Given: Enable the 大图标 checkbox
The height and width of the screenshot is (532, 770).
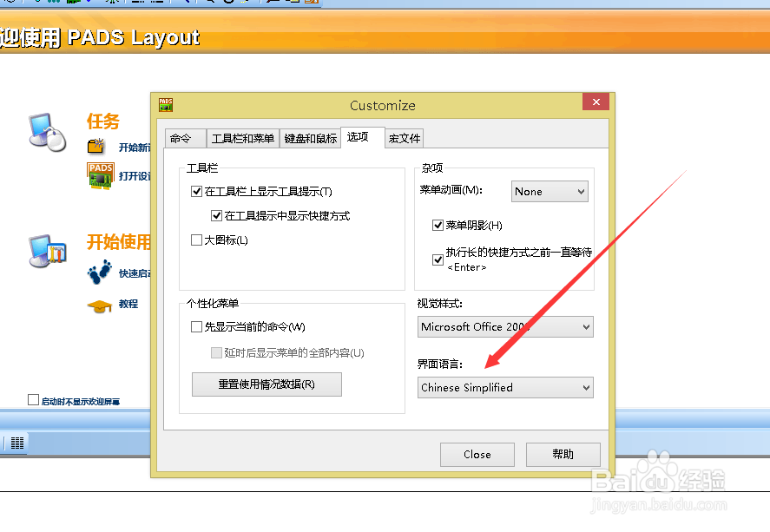Looking at the screenshot, I should (196, 240).
